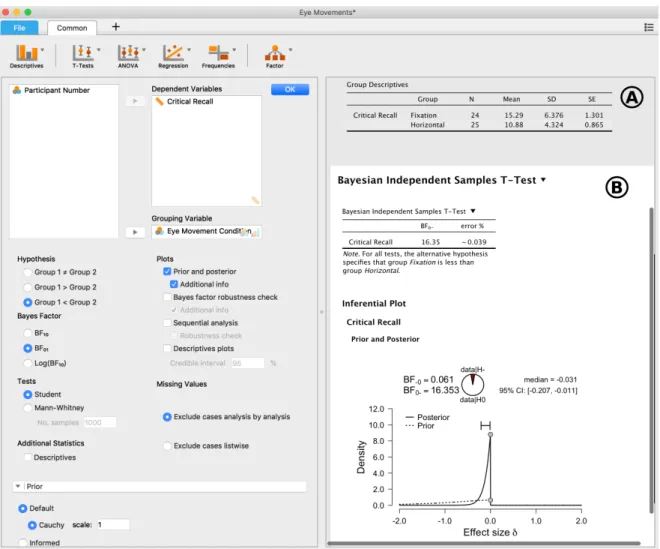Select hypothesis Group 1 > Group 2

(28, 287)
